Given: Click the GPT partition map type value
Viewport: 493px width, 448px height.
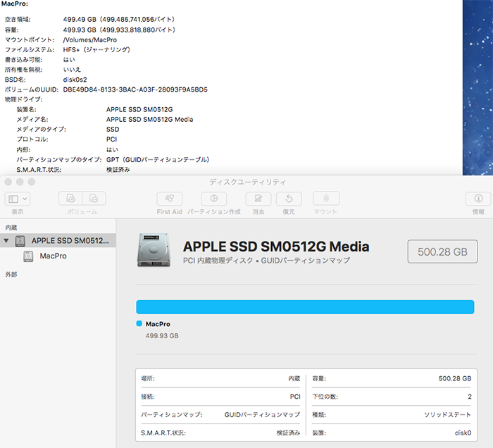Looking at the screenshot, I should pyautogui.click(x=158, y=160).
